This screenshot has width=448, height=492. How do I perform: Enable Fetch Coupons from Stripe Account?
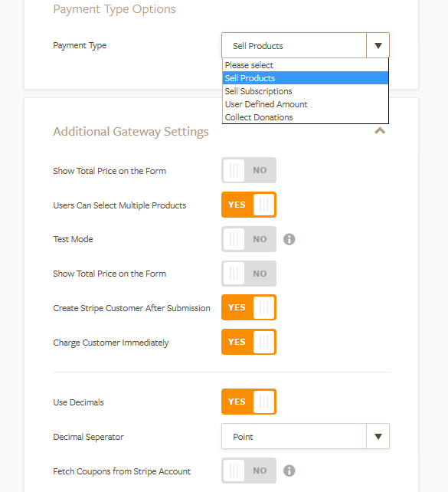point(249,471)
